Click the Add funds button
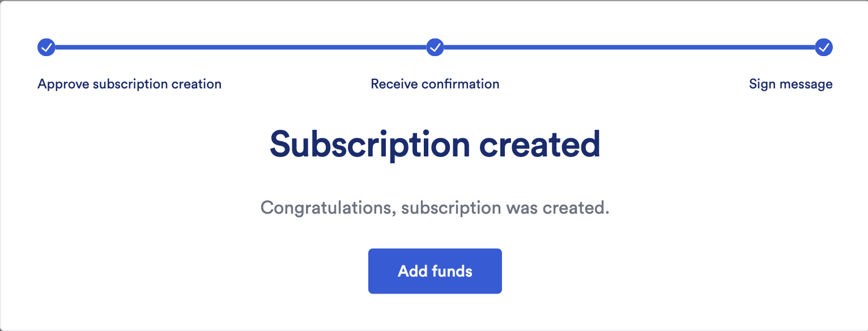The height and width of the screenshot is (331, 868). pyautogui.click(x=435, y=271)
